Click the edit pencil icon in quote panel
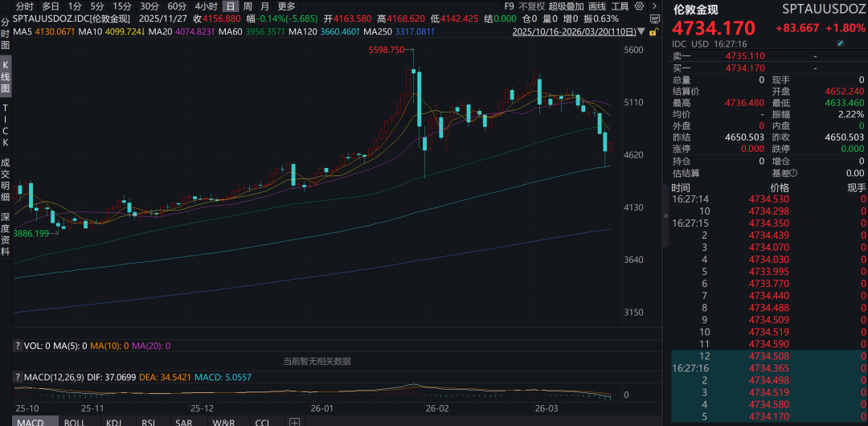868x426 pixels. coord(841,43)
